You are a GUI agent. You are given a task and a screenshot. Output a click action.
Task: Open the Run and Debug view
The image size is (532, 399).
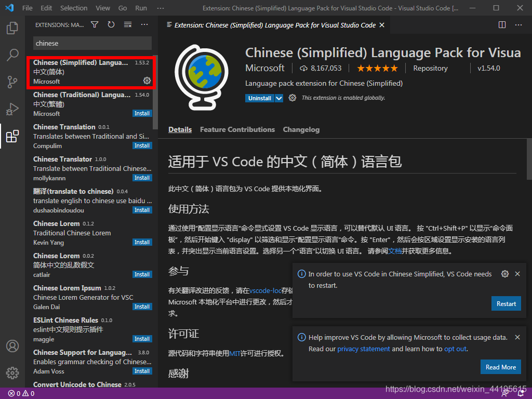pos(12,109)
